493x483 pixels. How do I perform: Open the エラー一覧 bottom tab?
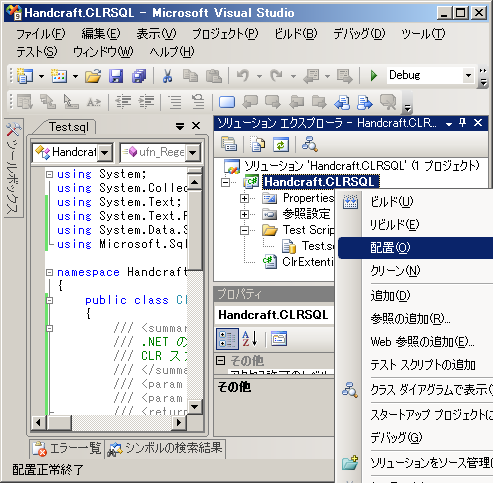click(x=67, y=449)
